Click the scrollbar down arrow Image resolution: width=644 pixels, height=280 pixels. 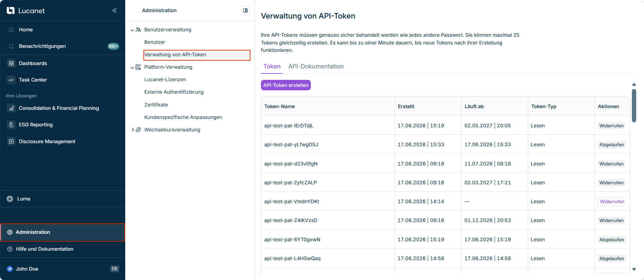tap(634, 269)
